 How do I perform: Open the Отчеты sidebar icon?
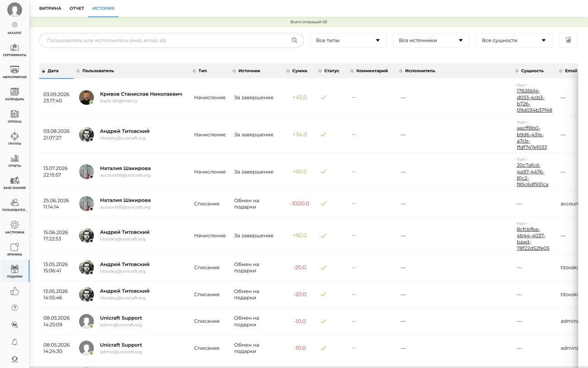(14, 161)
